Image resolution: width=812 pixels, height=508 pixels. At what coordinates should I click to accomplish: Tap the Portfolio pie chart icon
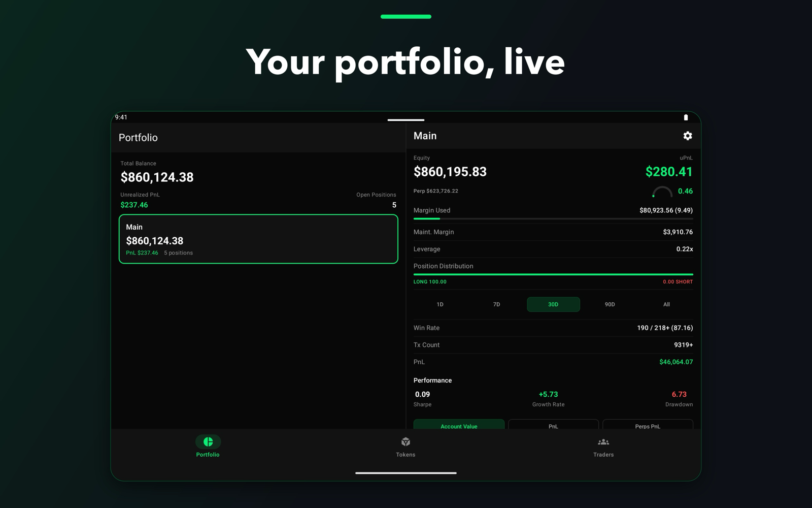tap(208, 441)
